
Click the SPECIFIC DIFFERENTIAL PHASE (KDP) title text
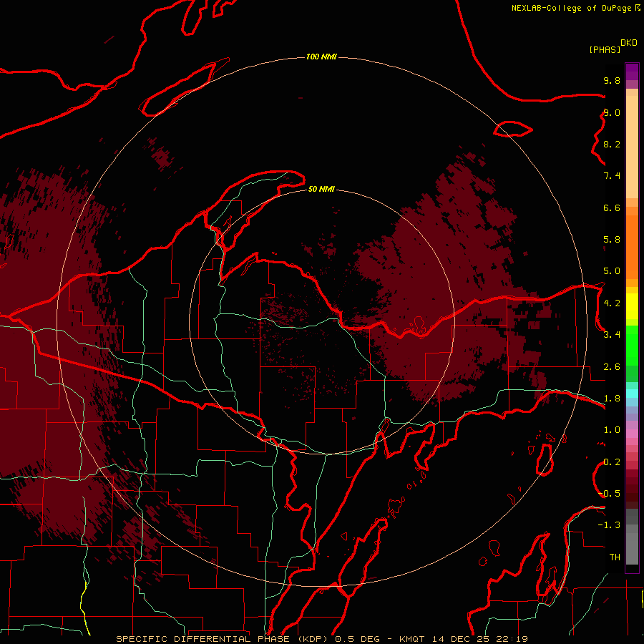click(x=222, y=639)
